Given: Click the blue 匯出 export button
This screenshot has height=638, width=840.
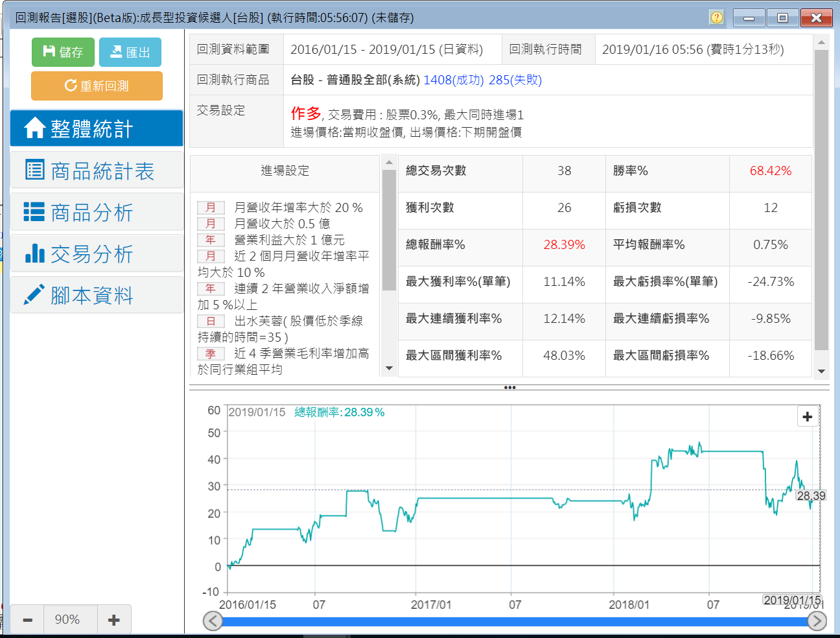Looking at the screenshot, I should (x=130, y=52).
